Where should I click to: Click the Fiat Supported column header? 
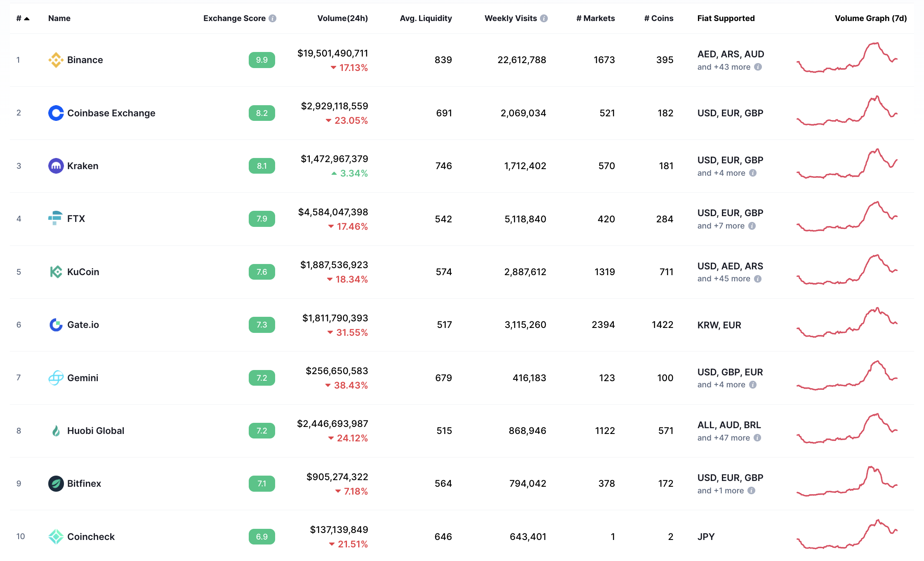point(726,19)
